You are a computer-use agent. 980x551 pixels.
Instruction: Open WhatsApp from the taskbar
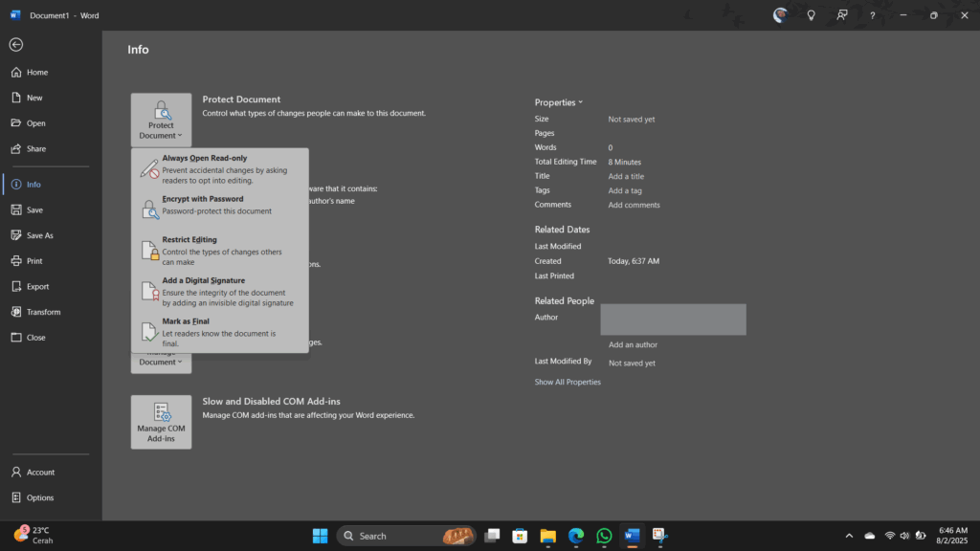point(604,536)
